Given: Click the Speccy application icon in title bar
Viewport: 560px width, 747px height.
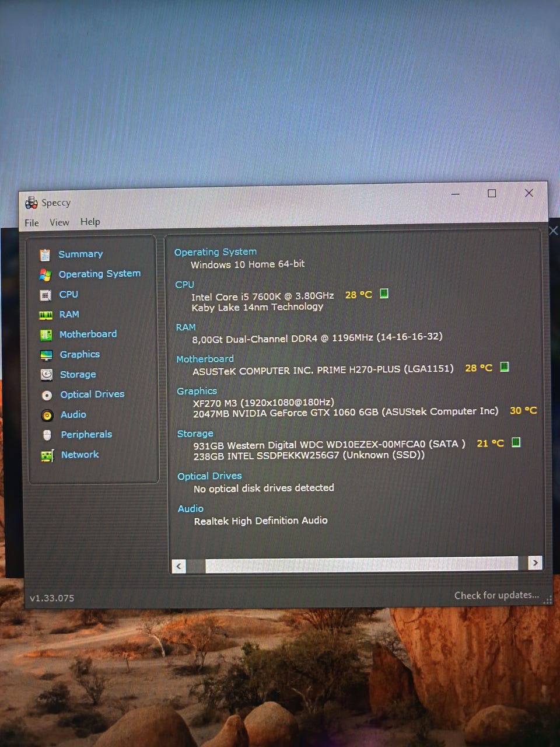Looking at the screenshot, I should coord(32,203).
